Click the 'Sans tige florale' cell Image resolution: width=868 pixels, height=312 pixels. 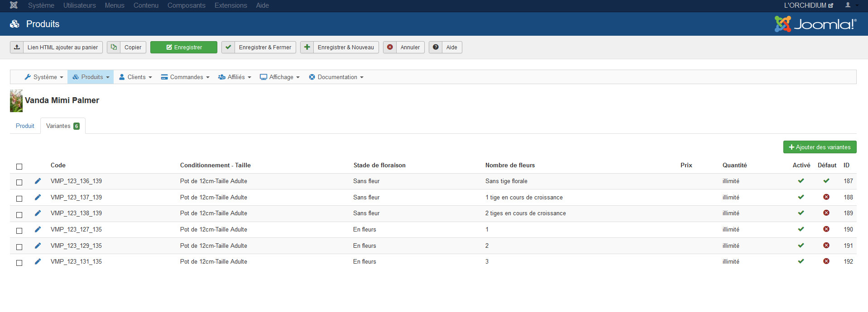click(506, 181)
